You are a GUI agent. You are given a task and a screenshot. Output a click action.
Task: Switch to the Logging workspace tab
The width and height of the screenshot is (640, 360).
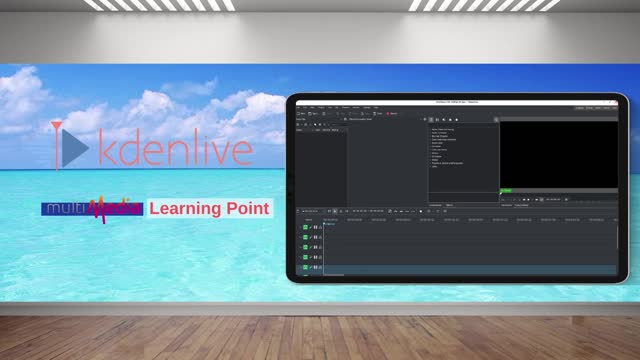580,108
